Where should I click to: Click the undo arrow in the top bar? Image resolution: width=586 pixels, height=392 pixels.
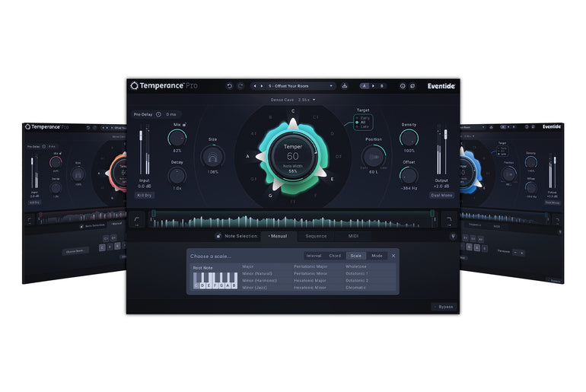coord(229,86)
